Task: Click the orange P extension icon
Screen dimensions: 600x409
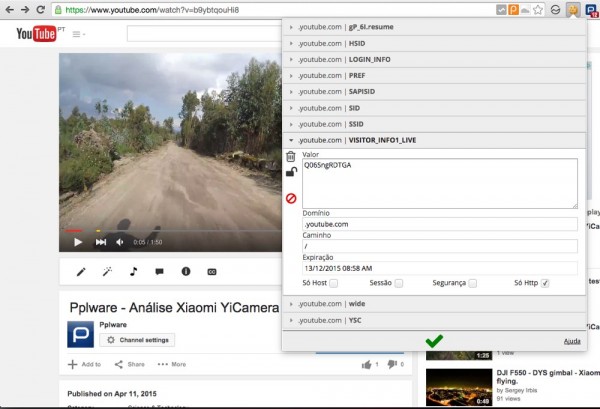Action: tap(513, 10)
